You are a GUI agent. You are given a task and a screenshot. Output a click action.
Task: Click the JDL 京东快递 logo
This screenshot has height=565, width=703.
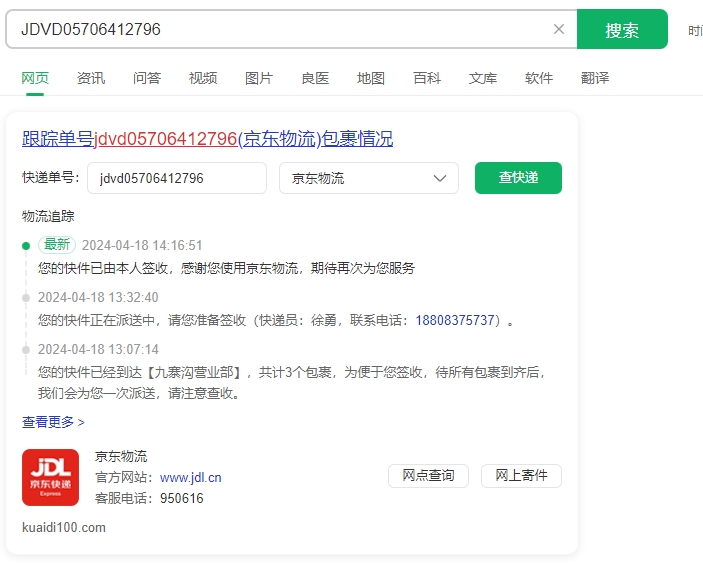[50, 478]
